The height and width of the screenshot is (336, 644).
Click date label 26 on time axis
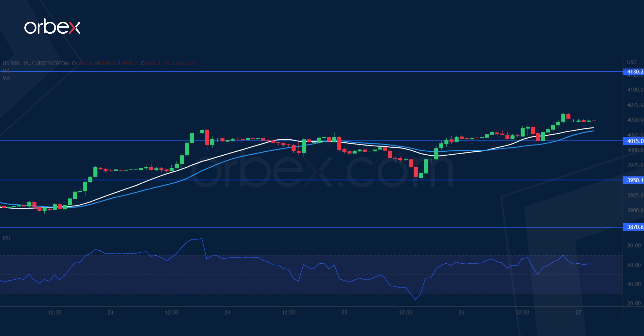(x=461, y=313)
